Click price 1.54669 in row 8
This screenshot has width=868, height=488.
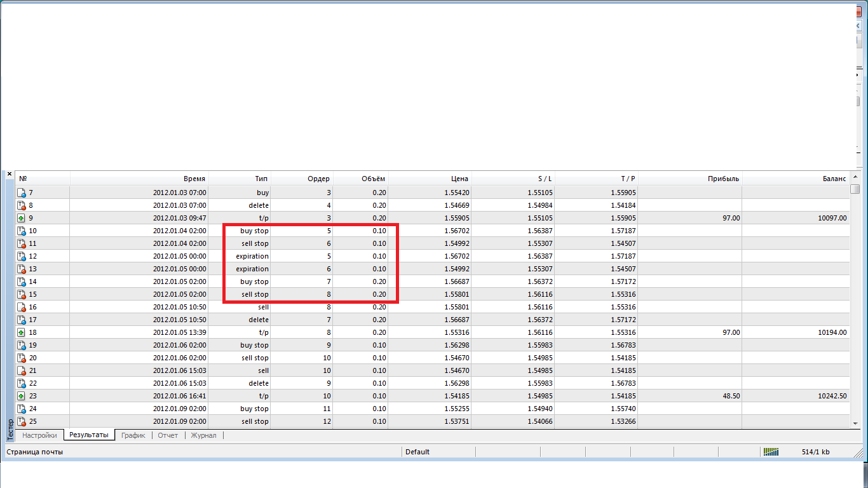point(456,205)
